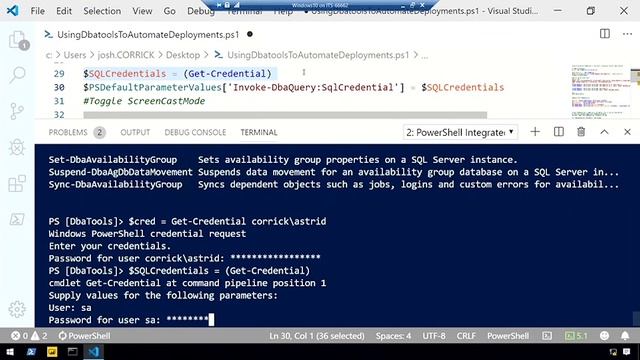
Task: Click Desktop in breadcrumb path
Action: click(183, 55)
